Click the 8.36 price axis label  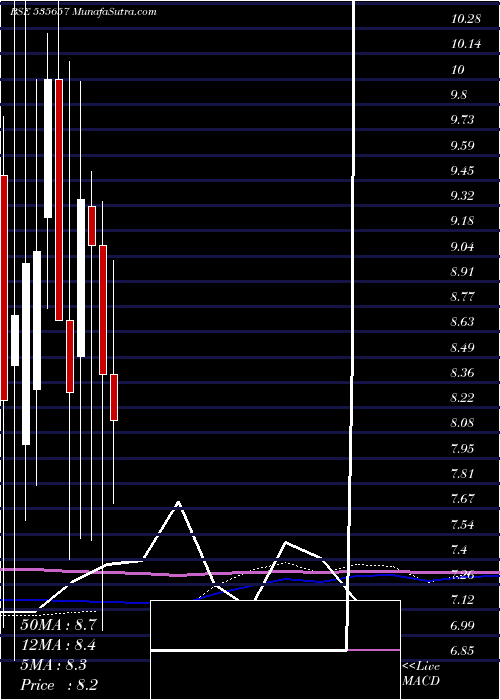tap(462, 372)
